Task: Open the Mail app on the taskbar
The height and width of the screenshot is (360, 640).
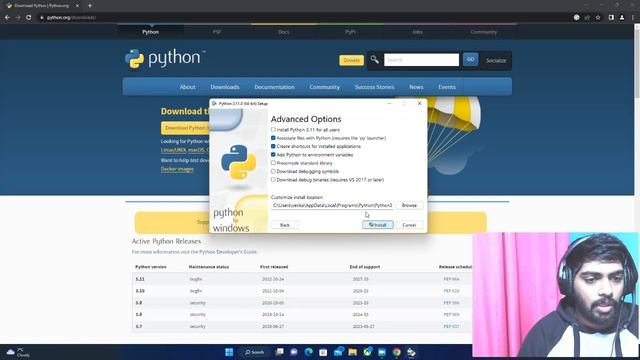Action: pos(338,352)
